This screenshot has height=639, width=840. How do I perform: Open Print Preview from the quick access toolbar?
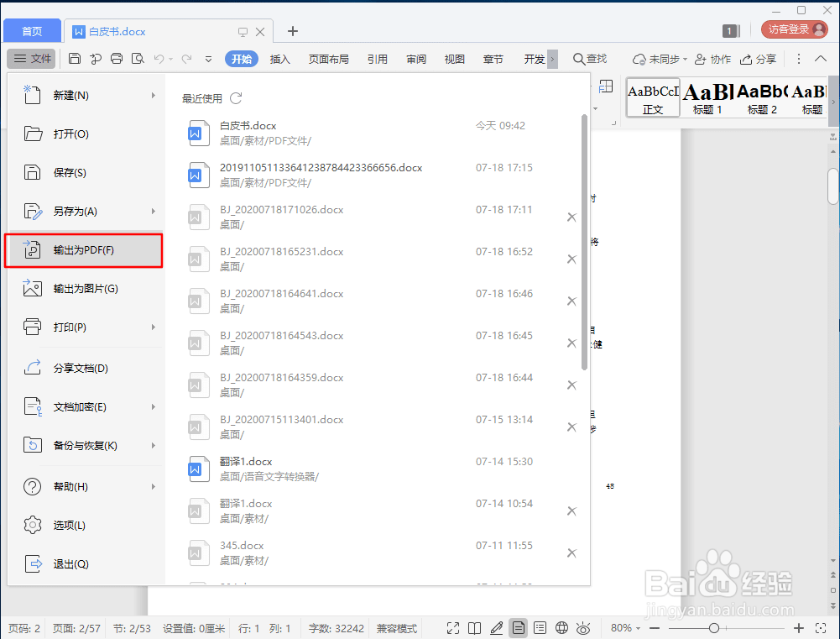pyautogui.click(x=138, y=59)
